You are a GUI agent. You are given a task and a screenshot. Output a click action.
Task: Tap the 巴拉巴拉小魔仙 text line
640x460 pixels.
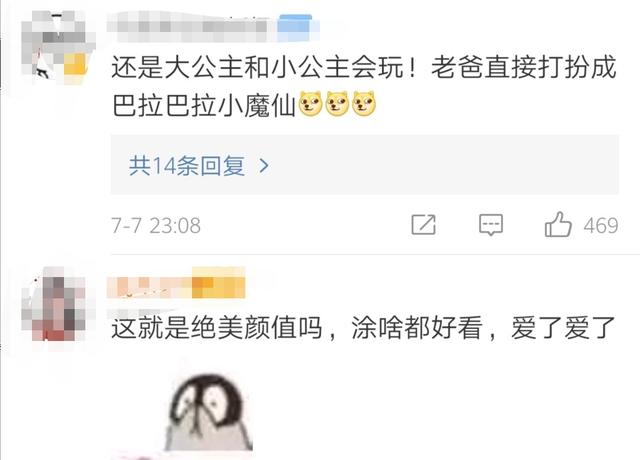(203, 104)
